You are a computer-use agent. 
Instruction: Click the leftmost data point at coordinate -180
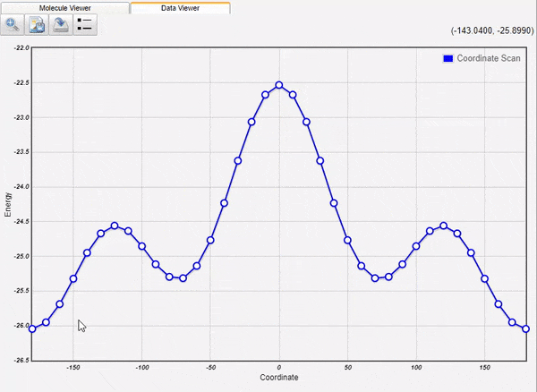[32, 329]
